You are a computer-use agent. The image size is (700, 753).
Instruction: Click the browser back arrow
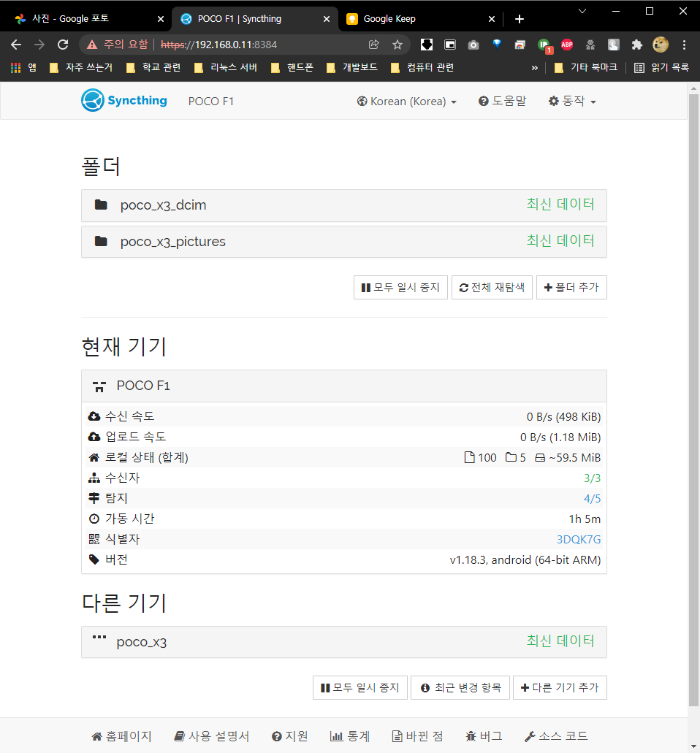(x=16, y=45)
